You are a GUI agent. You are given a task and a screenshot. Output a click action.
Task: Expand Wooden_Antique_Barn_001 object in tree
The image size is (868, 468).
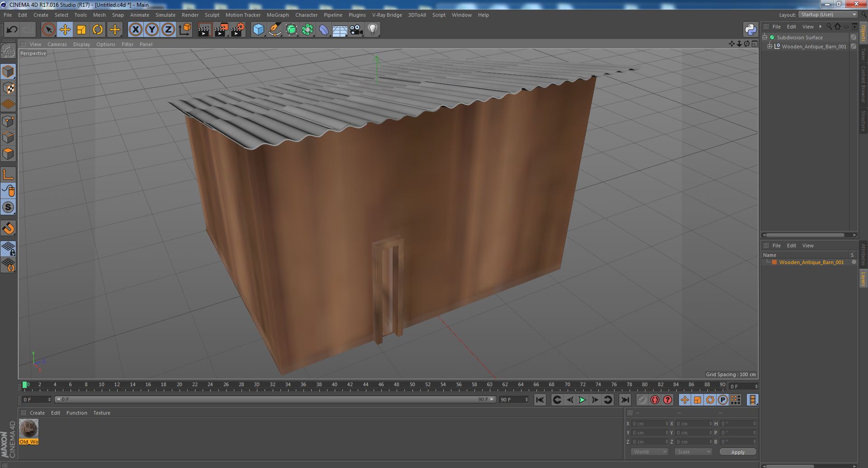pyautogui.click(x=770, y=47)
